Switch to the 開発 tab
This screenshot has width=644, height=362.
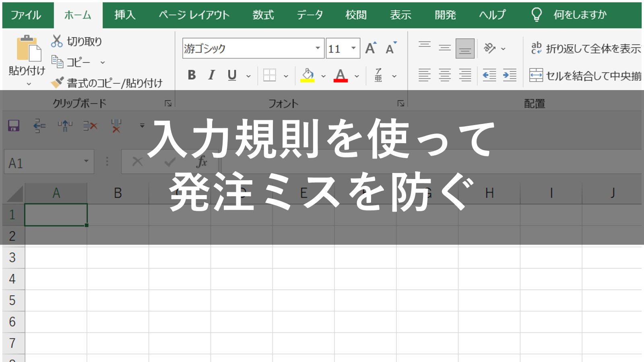(x=445, y=15)
